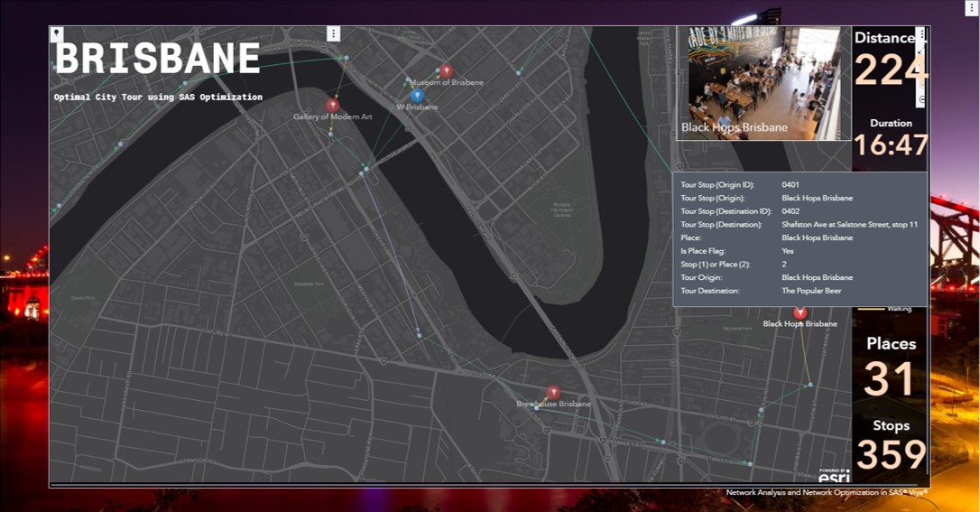Screen dimensions: 980x512
Task: Click the Museum of Brisbane red pin
Action: (446, 70)
